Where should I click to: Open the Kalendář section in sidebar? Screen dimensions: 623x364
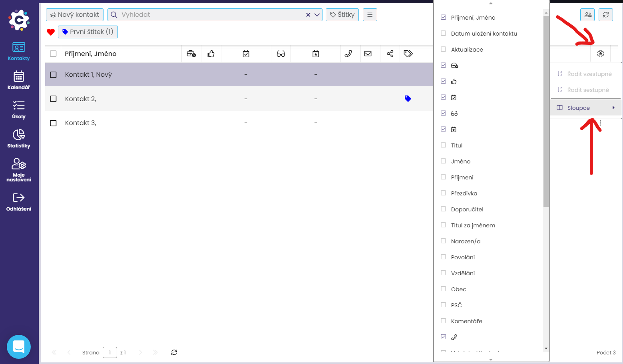click(19, 80)
